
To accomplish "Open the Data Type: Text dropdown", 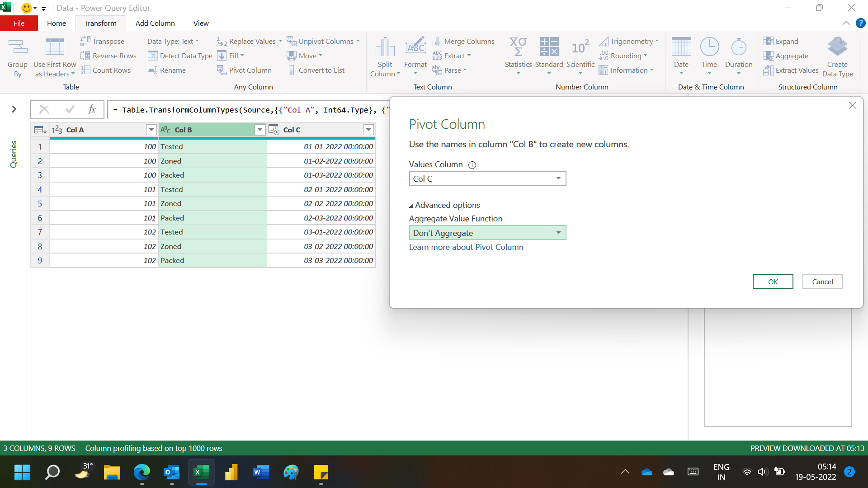I will pyautogui.click(x=173, y=41).
